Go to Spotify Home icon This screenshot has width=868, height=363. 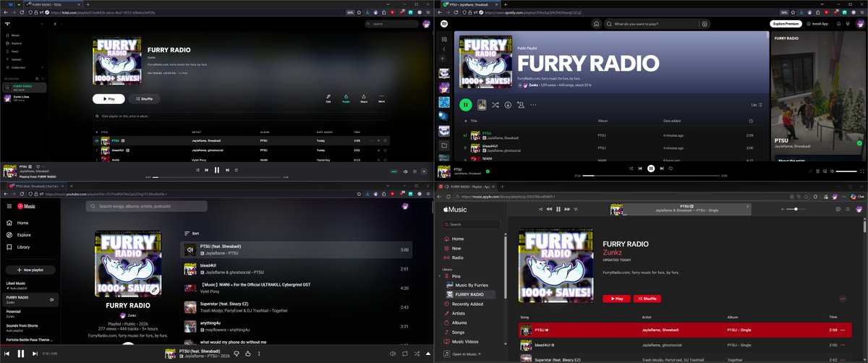tap(595, 24)
